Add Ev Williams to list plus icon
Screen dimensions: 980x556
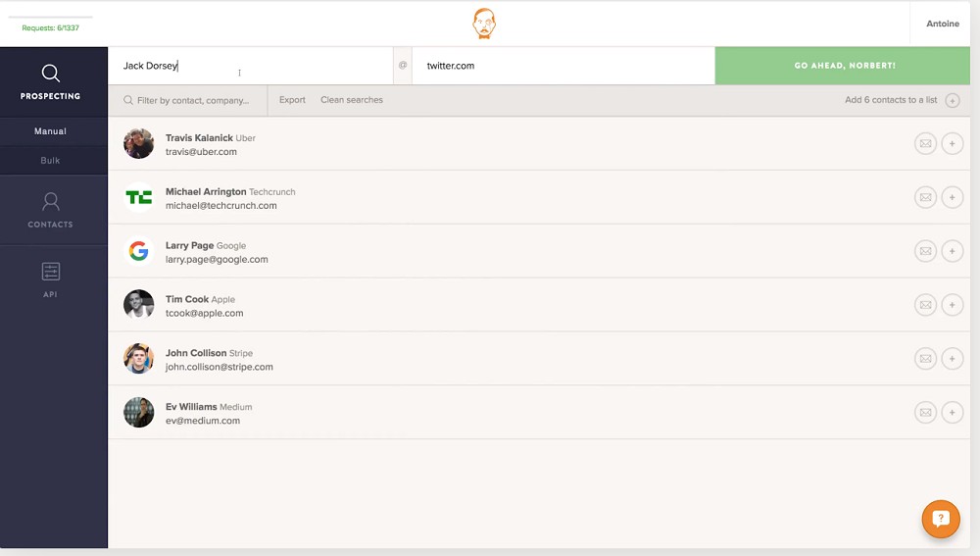[x=952, y=413]
